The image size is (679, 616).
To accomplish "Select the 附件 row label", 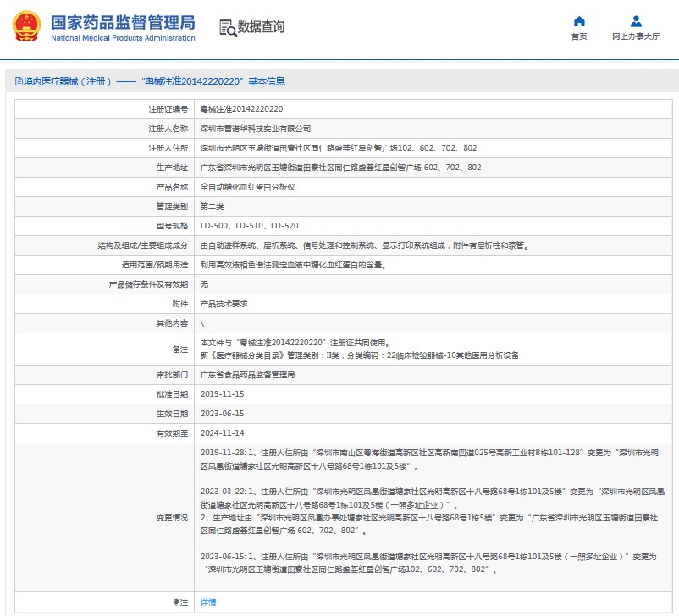I will pos(179,304).
